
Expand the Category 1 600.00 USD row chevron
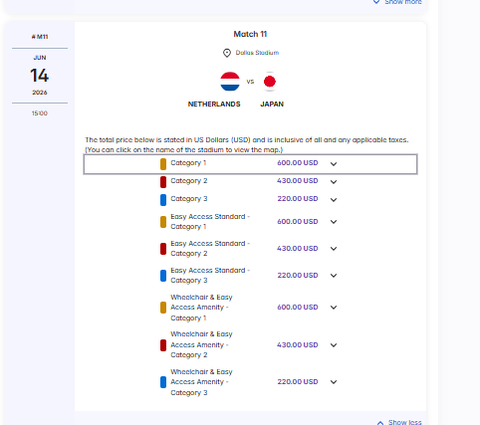click(x=334, y=164)
